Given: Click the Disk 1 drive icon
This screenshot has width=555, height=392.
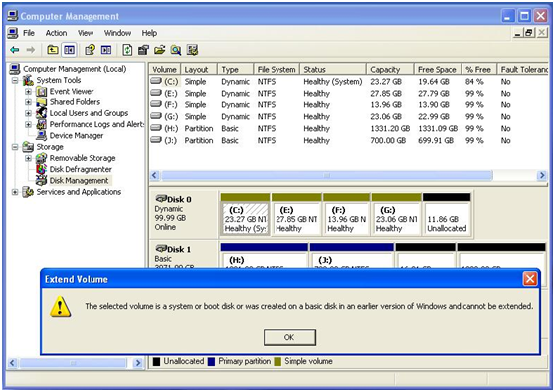Looking at the screenshot, I should click(161, 248).
